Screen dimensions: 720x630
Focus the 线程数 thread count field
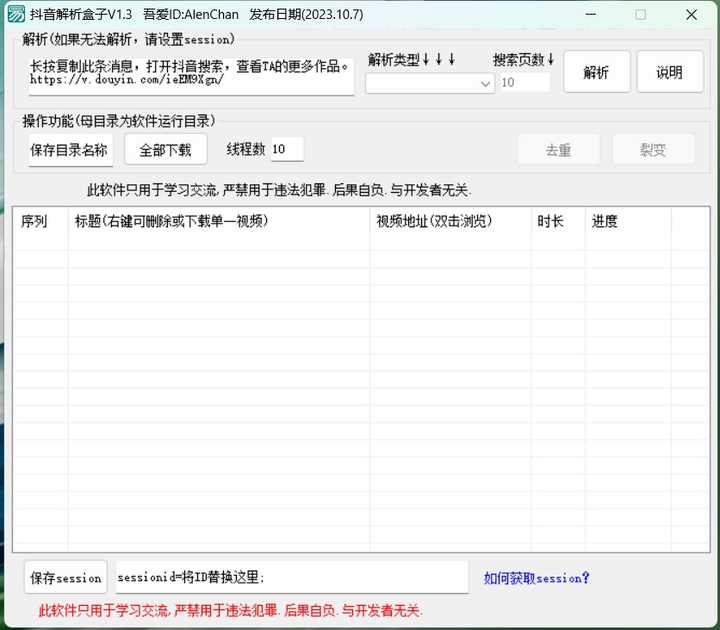[287, 149]
